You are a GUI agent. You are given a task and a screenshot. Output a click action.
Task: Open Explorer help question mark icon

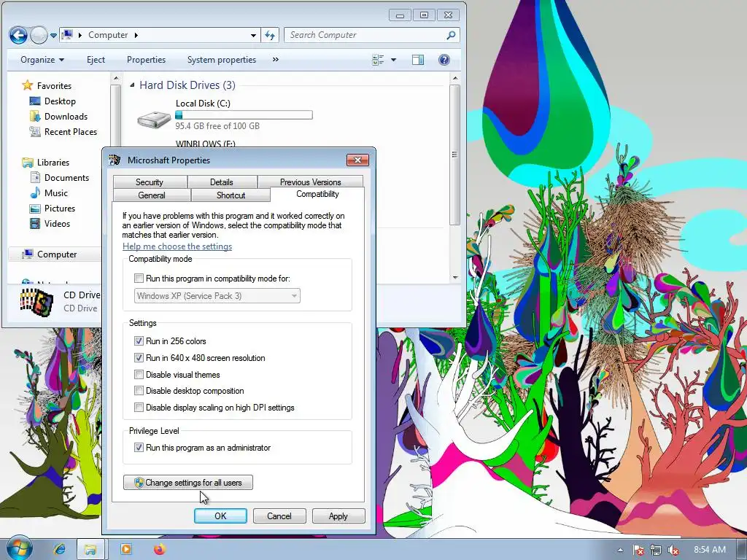click(444, 60)
